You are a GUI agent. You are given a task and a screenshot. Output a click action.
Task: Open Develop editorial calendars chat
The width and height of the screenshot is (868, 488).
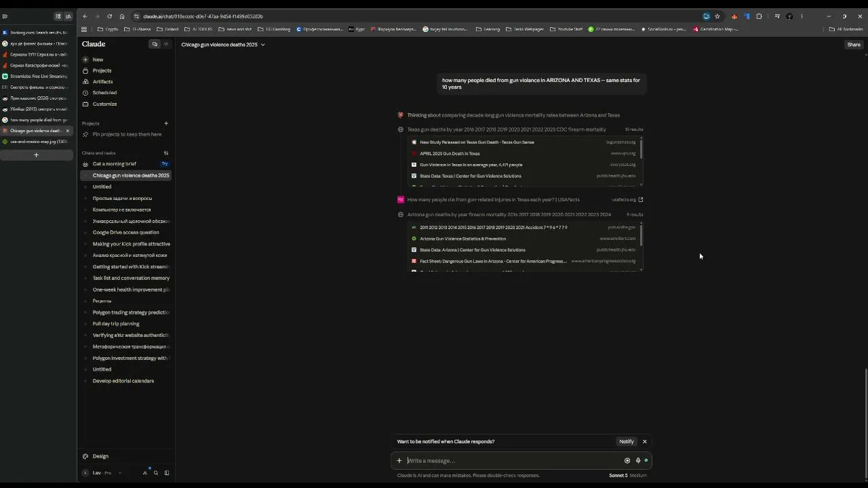tap(123, 381)
